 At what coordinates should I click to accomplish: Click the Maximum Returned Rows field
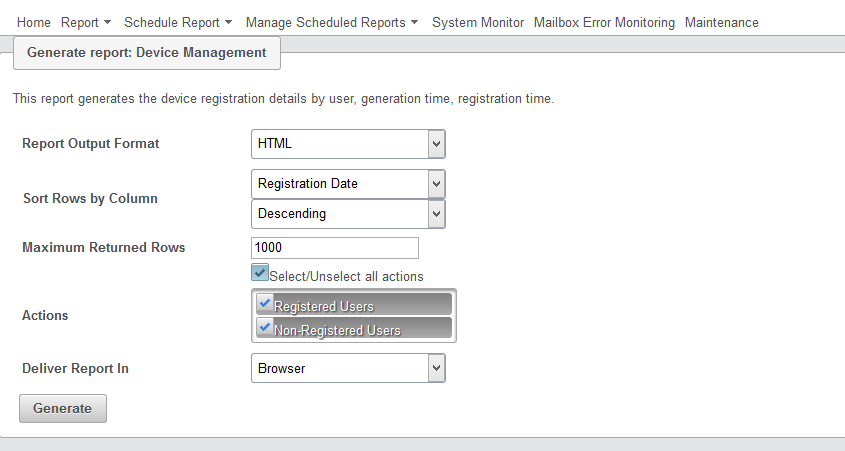334,248
